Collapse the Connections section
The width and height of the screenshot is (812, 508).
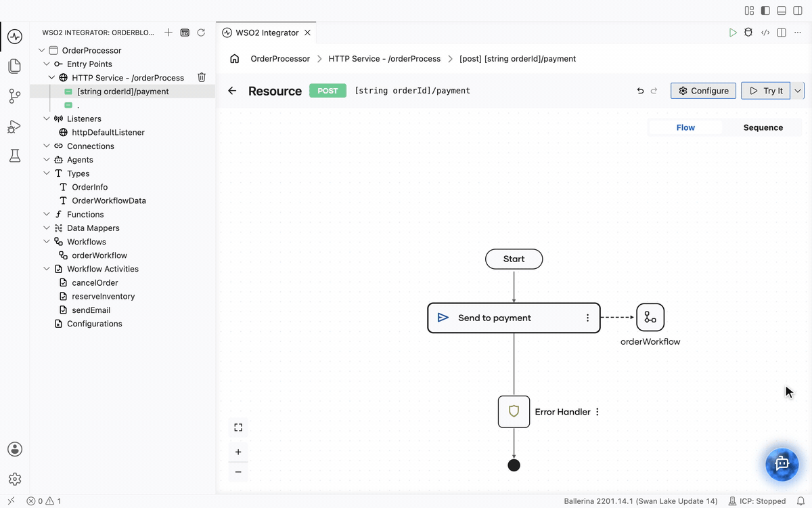(x=47, y=146)
